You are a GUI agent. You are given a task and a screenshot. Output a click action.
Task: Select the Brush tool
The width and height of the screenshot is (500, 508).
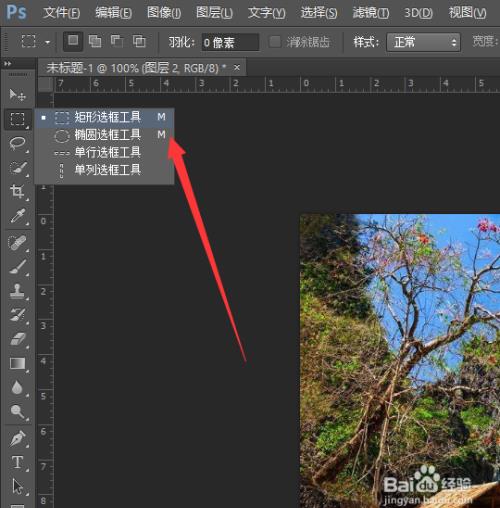(17, 267)
